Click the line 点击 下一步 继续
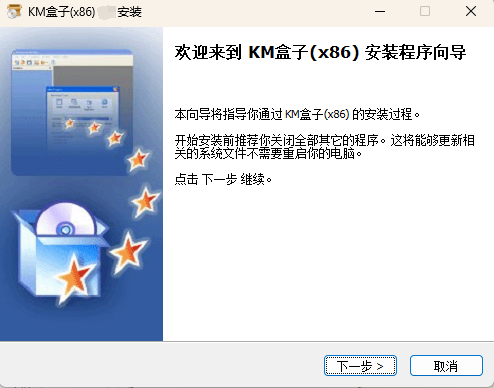The height and width of the screenshot is (388, 494). (x=223, y=179)
